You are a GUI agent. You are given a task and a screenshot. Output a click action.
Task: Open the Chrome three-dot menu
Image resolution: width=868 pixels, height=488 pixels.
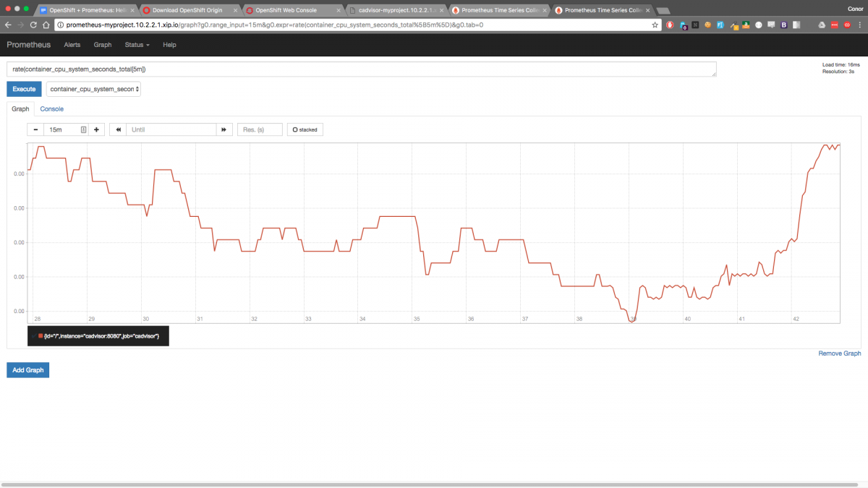click(x=859, y=25)
